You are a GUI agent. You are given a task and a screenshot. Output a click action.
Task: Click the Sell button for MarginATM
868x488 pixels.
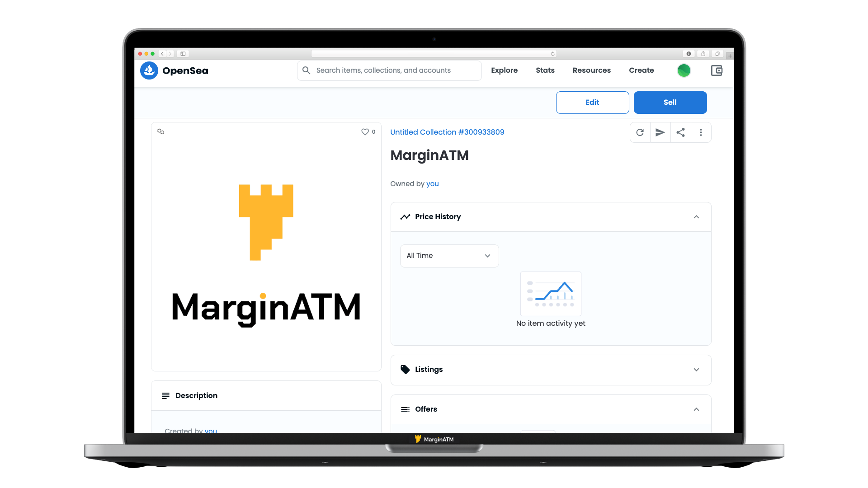669,102
